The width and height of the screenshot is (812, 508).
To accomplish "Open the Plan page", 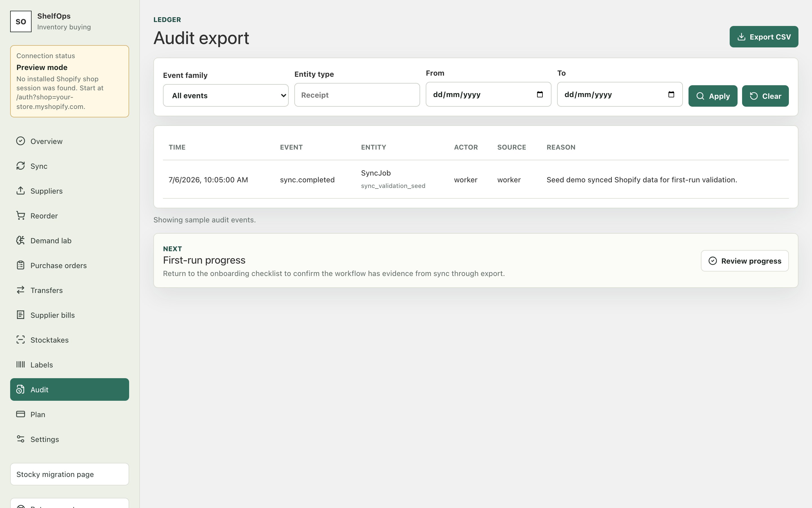I will point(69,414).
